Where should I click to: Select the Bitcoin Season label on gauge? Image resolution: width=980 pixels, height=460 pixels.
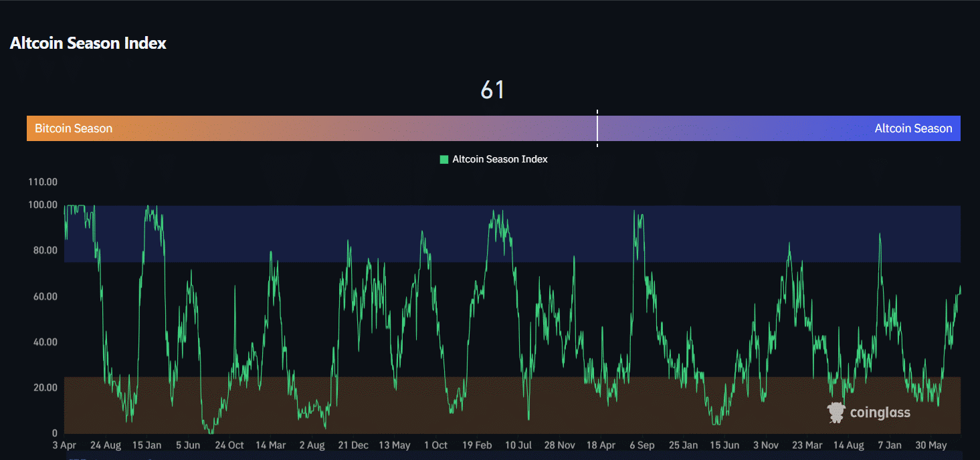[73, 128]
